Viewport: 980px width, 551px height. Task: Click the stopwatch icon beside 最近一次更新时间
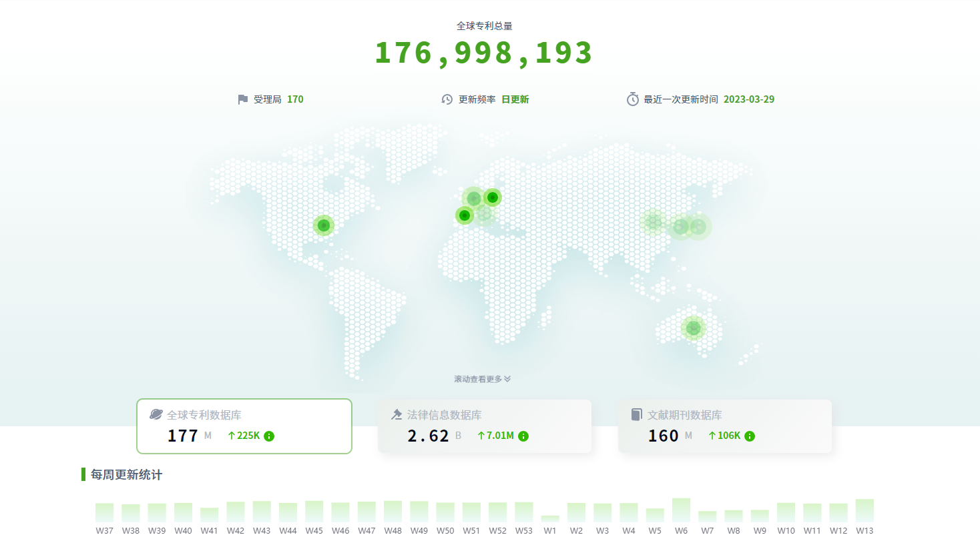[x=632, y=99]
